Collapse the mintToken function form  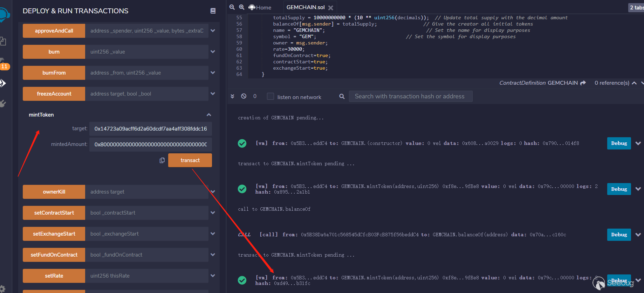(x=209, y=115)
